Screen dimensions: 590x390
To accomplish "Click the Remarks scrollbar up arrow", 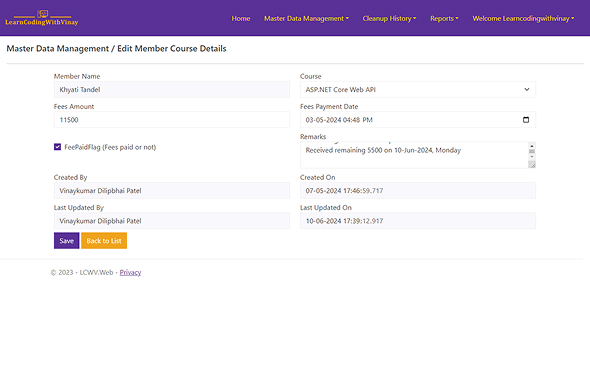I will pyautogui.click(x=532, y=146).
